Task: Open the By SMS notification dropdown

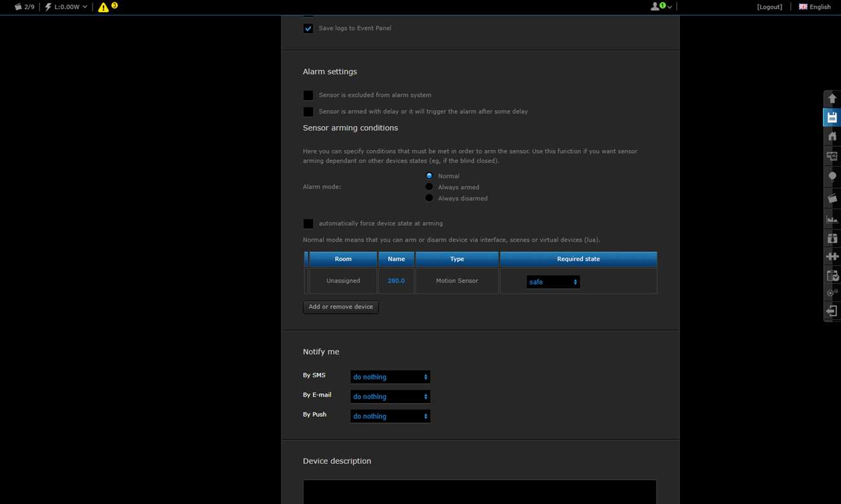Action: (390, 377)
